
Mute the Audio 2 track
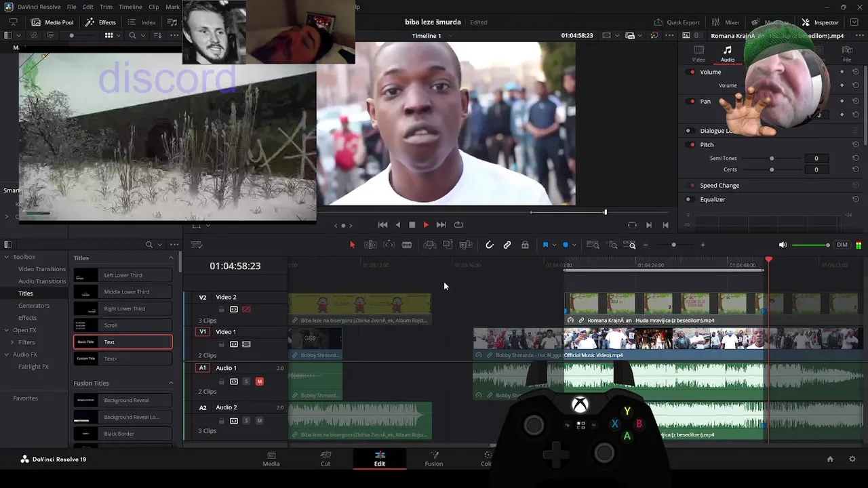[x=259, y=421]
